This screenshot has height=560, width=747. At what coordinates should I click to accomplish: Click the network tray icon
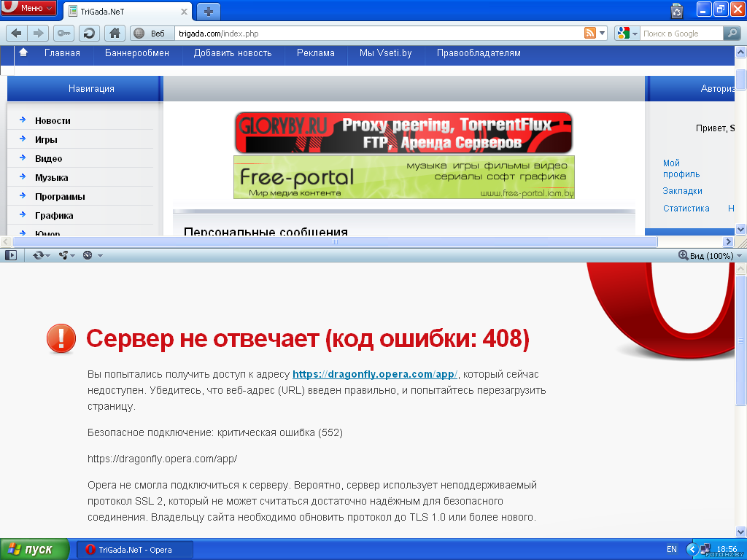click(x=705, y=549)
